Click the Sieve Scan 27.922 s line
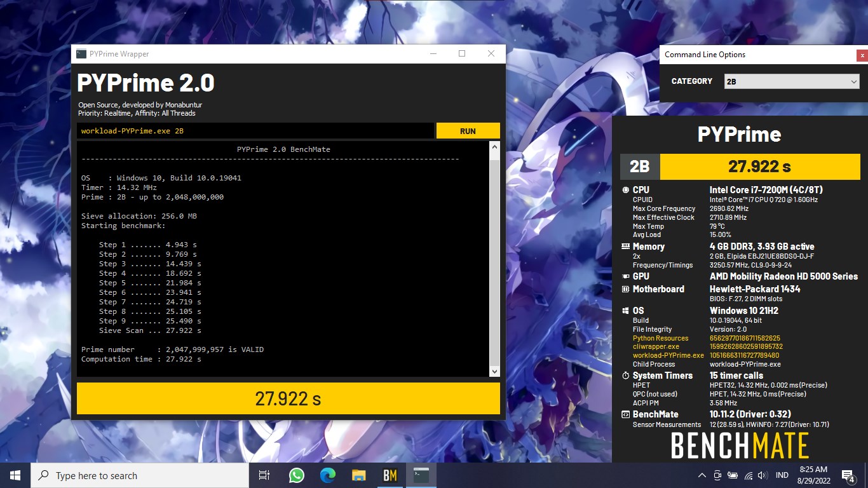 point(150,330)
